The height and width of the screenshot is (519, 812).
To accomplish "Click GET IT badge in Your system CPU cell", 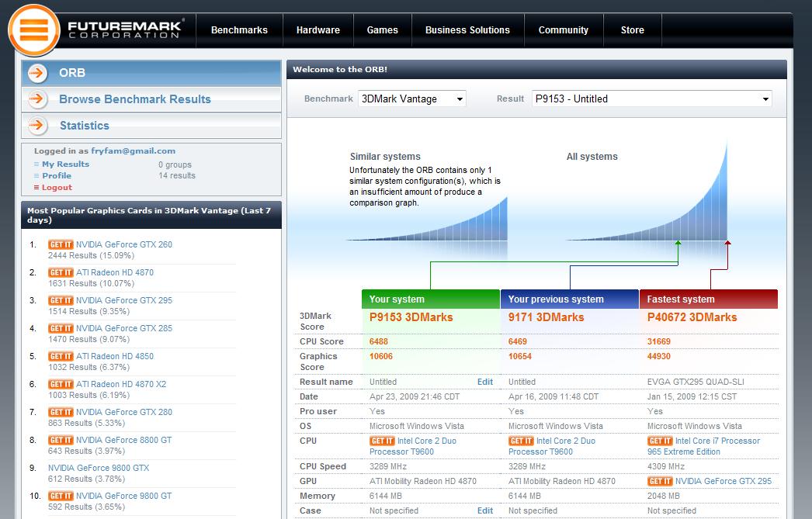I will [382, 441].
